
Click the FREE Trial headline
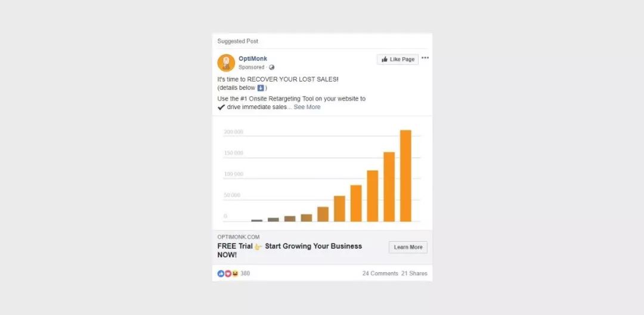(x=290, y=251)
